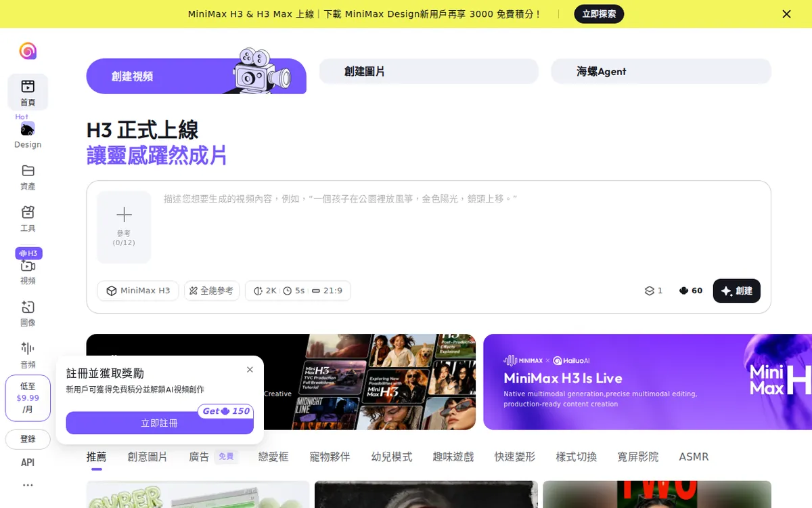Image resolution: width=812 pixels, height=508 pixels.
Task: Select the 幼兒模式 category tab
Action: pyautogui.click(x=392, y=457)
